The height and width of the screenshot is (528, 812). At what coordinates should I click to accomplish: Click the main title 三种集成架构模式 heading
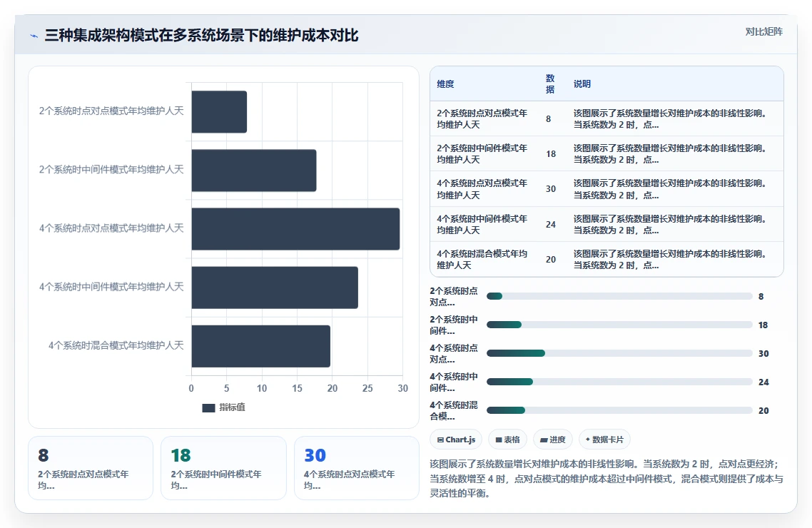pos(201,35)
